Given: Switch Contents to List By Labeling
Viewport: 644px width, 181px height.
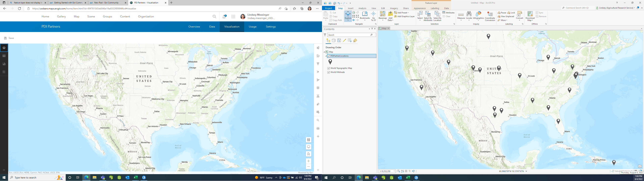Looking at the screenshot, I should pos(355,41).
